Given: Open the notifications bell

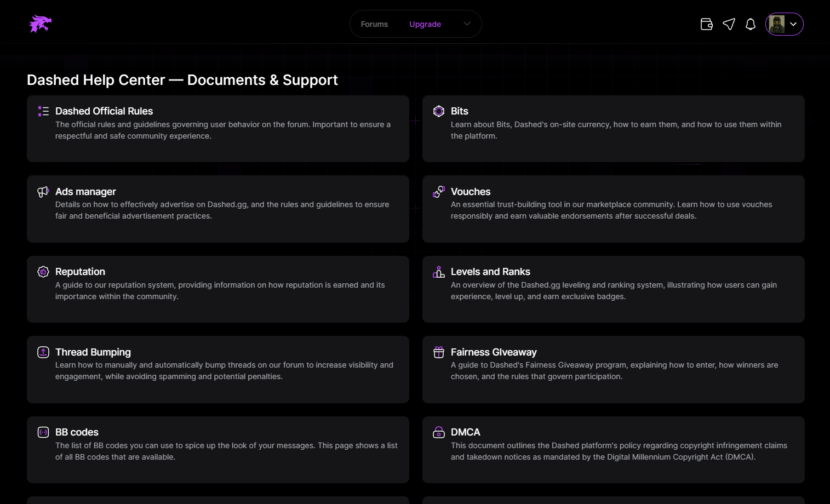Looking at the screenshot, I should tap(751, 24).
